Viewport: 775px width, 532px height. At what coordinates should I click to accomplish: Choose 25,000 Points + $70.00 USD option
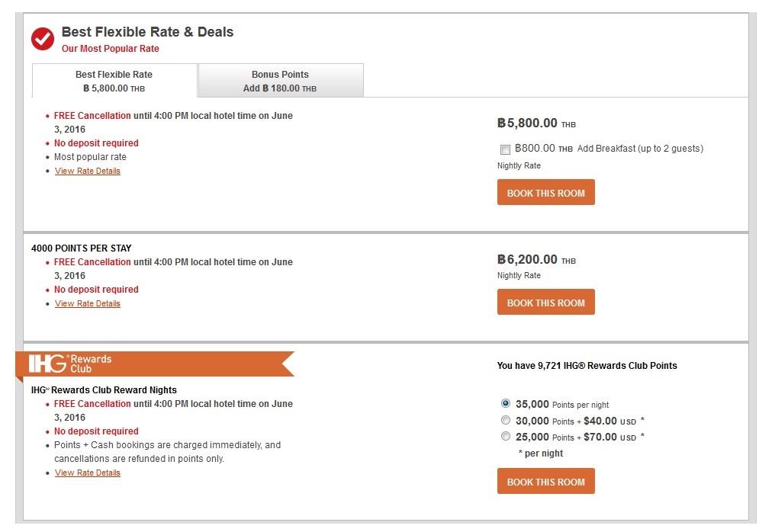click(506, 437)
